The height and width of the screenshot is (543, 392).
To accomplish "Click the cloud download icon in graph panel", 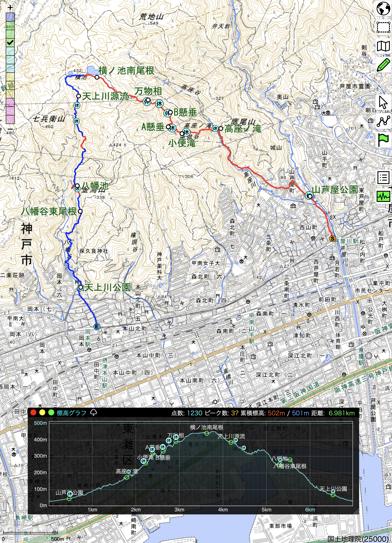I will click(93, 412).
